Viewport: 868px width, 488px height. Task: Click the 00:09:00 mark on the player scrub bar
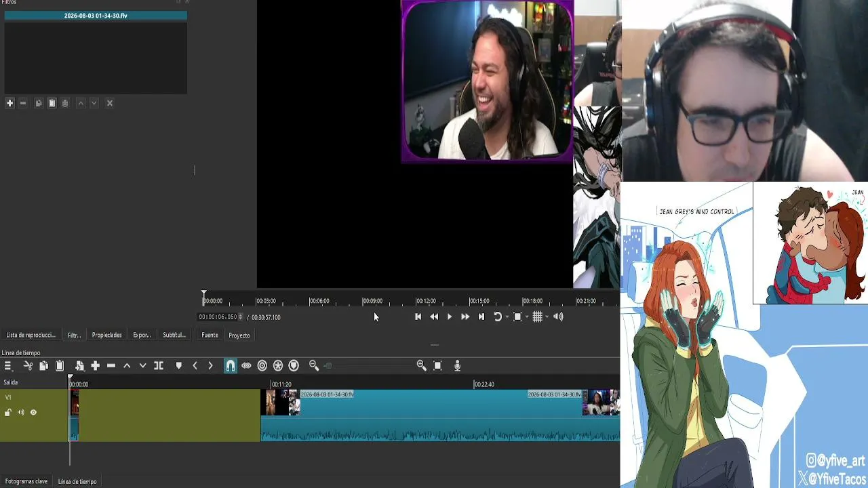pyautogui.click(x=372, y=301)
